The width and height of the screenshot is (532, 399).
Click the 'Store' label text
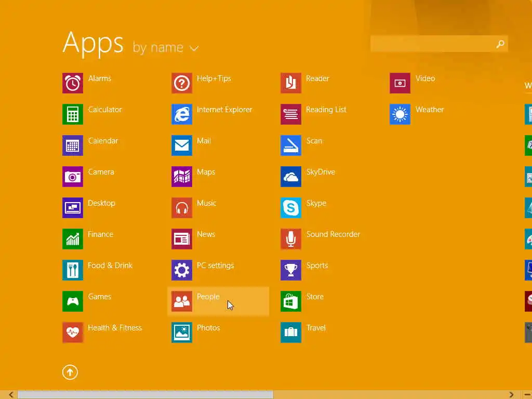pyautogui.click(x=315, y=297)
